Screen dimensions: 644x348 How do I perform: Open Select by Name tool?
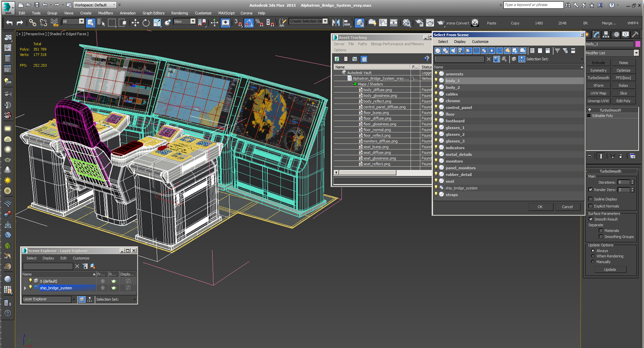pyautogui.click(x=101, y=23)
